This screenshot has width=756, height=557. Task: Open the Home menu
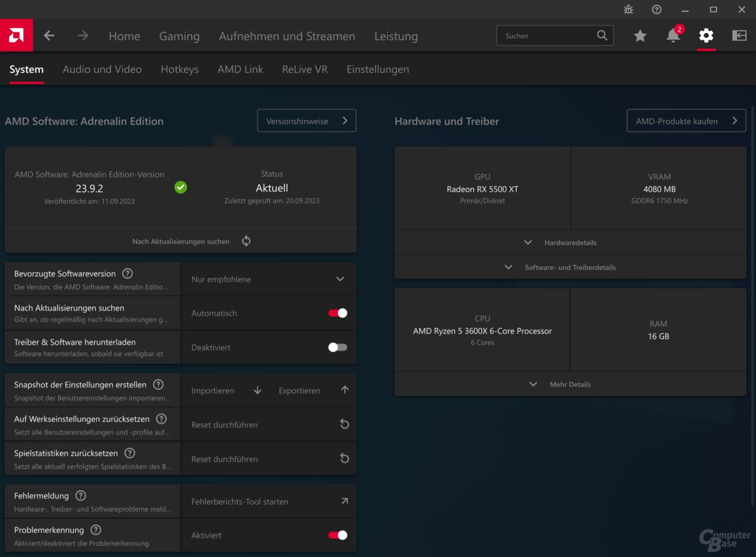(124, 36)
